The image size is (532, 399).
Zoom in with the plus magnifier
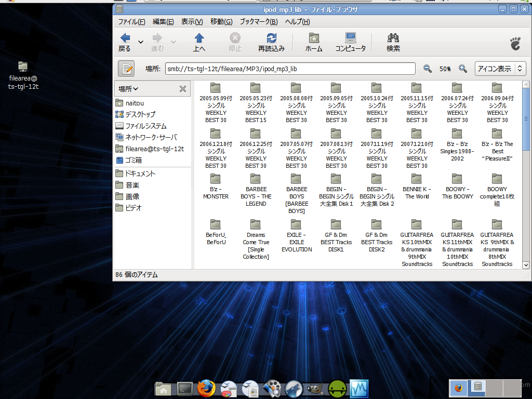(x=463, y=69)
